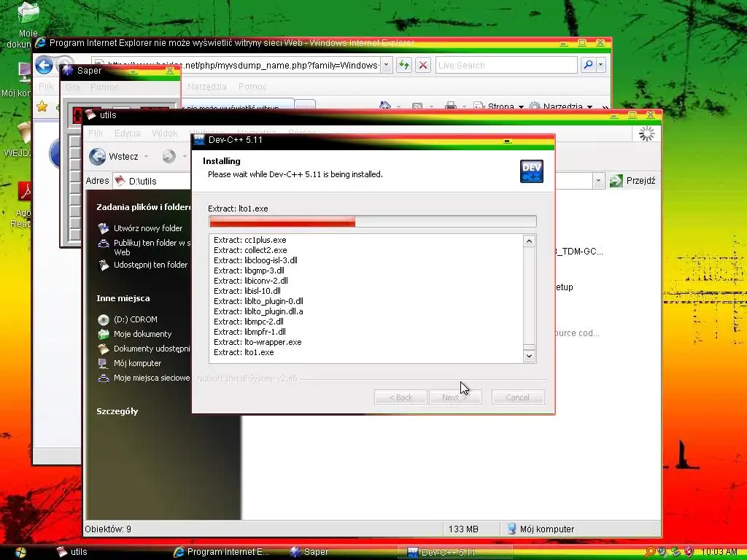Viewport: 747px width, 560px height.
Task: Click the DEV C++ logo in installer header
Action: pos(532,171)
